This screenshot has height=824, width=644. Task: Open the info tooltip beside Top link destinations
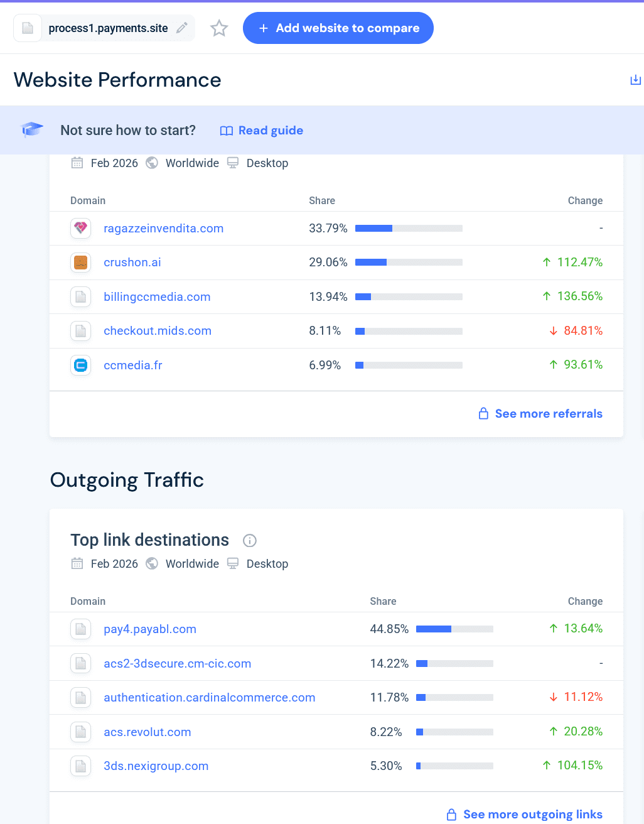pyautogui.click(x=249, y=541)
